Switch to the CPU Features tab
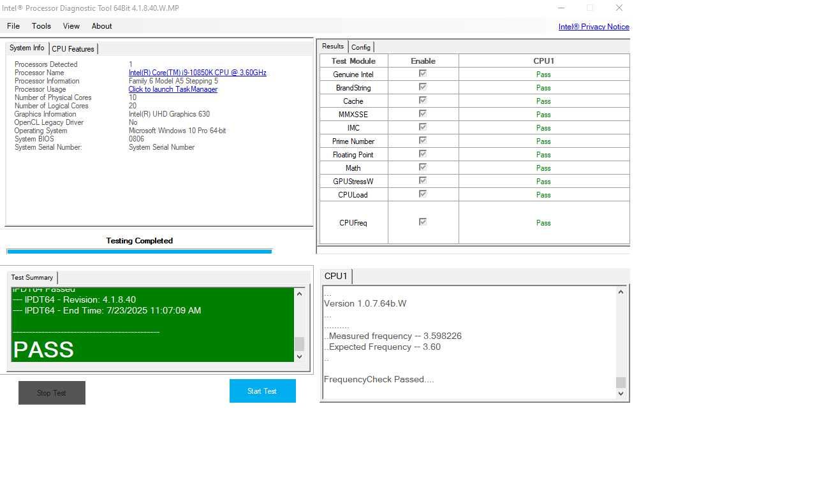 click(73, 49)
